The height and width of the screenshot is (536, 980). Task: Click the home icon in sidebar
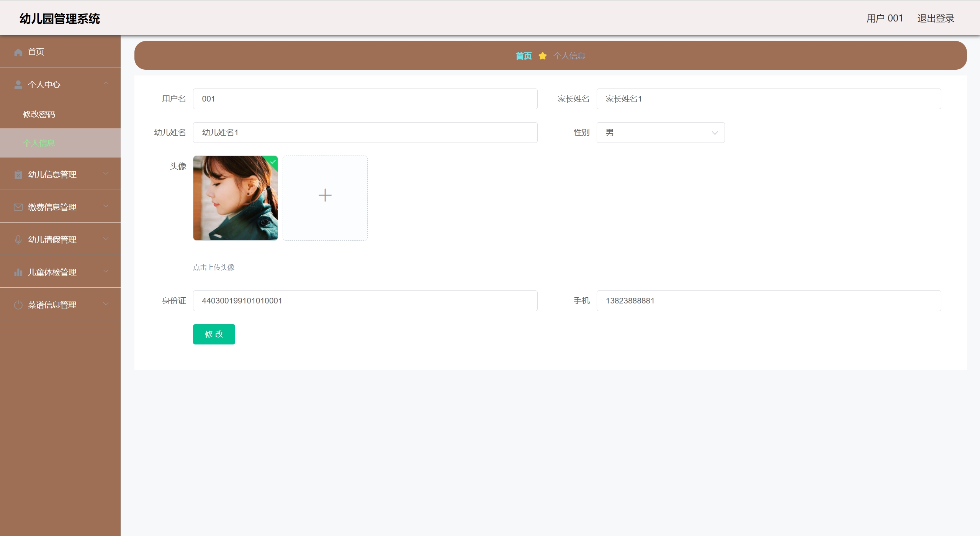18,52
